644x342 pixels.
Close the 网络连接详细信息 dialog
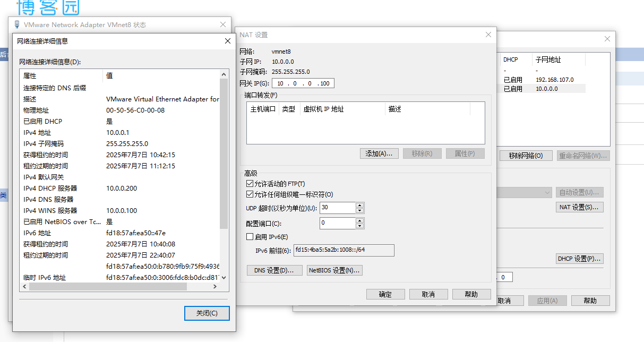(228, 41)
